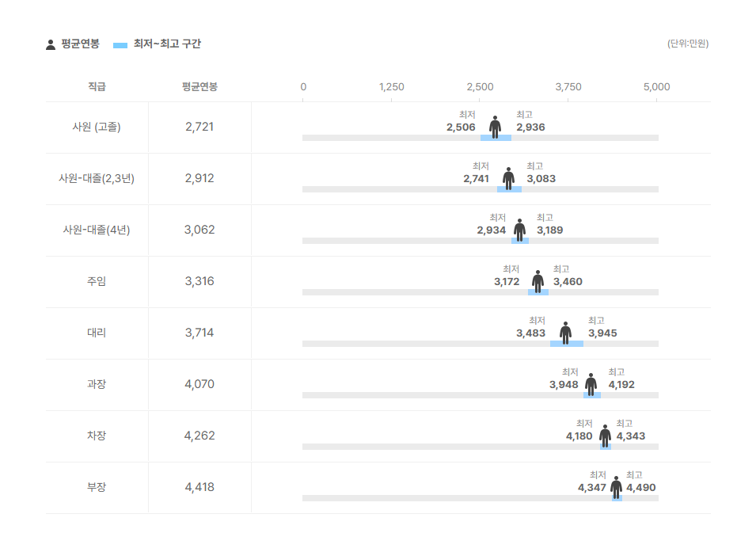756x552 pixels.
Task: Click the 최저 value 2,506 for 사원 (고졸)
Action: [461, 128]
